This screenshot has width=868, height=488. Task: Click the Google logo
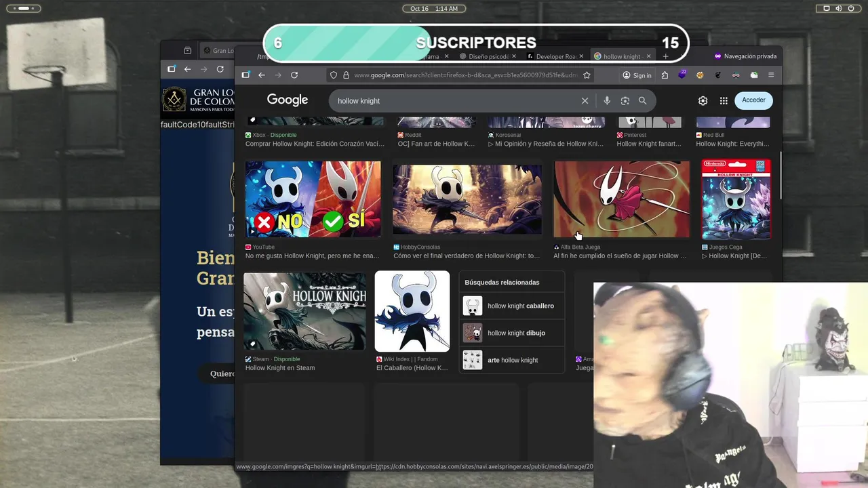[x=288, y=100]
